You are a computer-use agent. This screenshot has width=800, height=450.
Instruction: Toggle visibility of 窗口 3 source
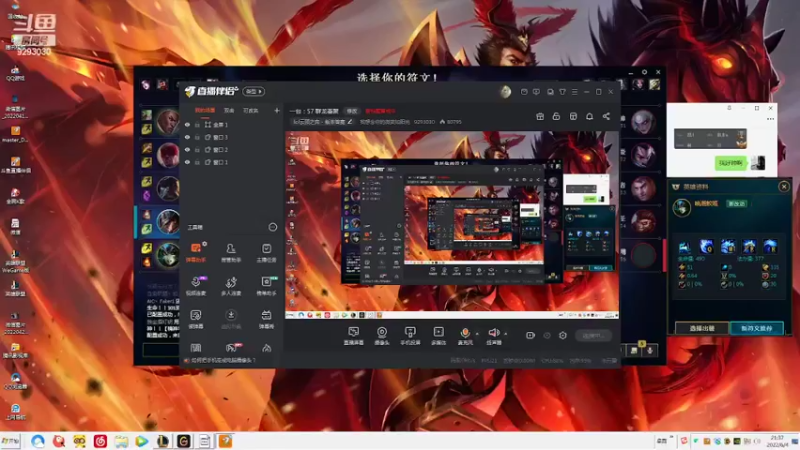click(187, 137)
